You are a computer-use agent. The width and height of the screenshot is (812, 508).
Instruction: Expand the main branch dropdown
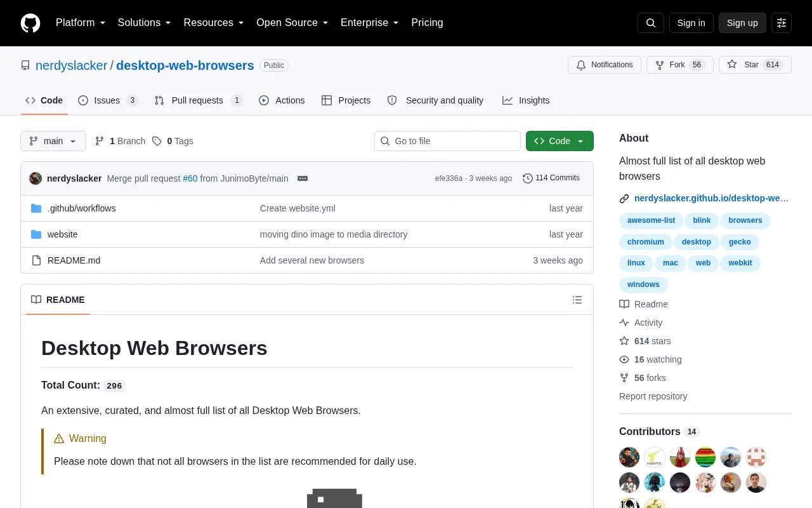pyautogui.click(x=53, y=141)
